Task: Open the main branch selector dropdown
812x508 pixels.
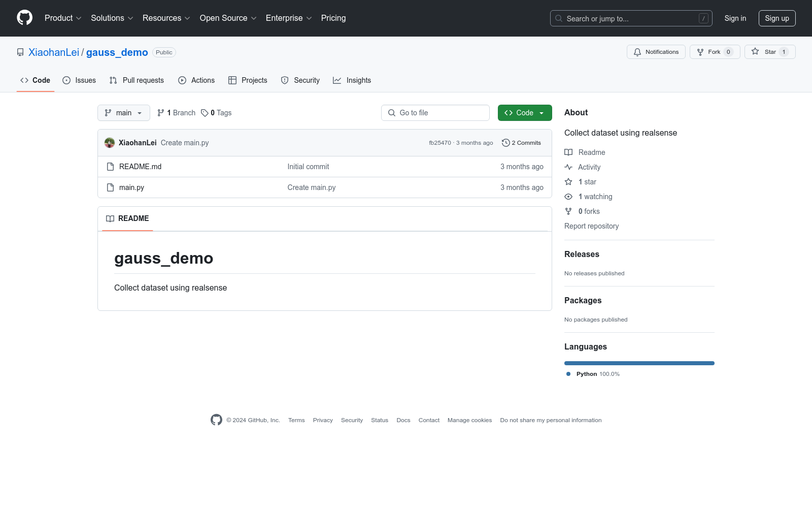Action: 124,113
